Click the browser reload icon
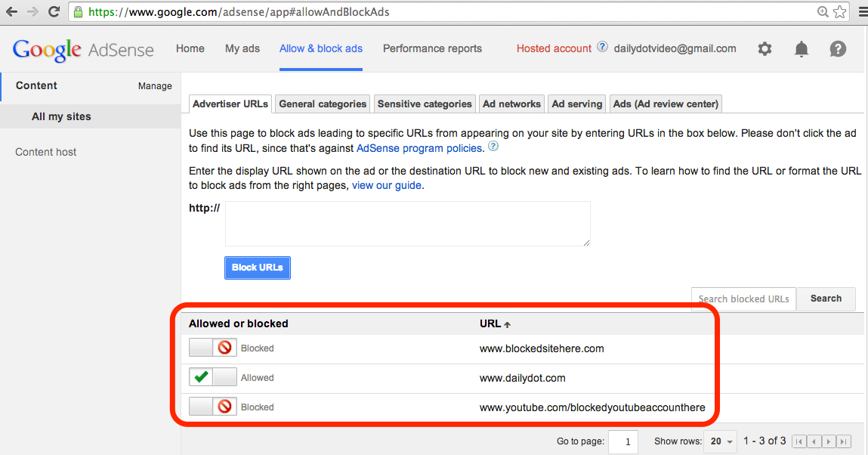Viewport: 868px width, 455px height. pyautogui.click(x=54, y=12)
